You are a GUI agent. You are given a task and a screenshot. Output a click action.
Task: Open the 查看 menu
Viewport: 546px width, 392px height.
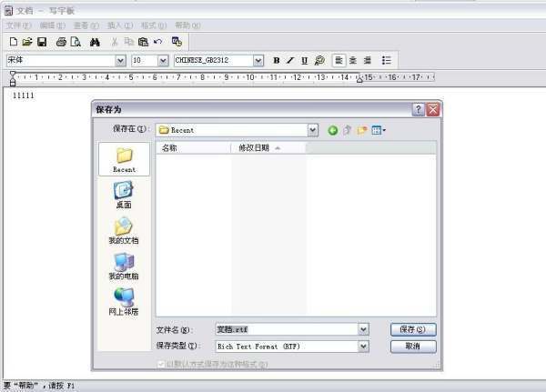(x=86, y=25)
